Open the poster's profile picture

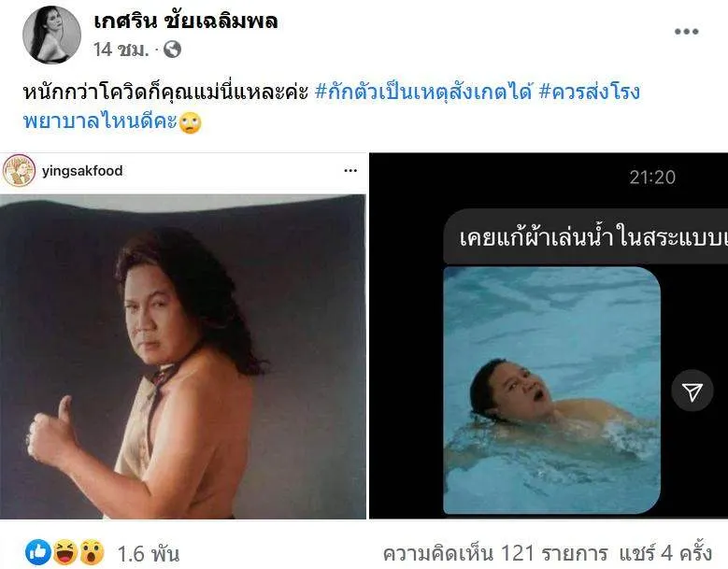click(x=51, y=35)
